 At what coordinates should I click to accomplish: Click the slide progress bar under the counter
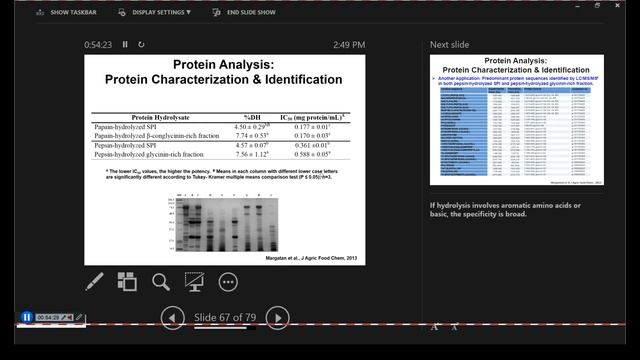coord(225,327)
